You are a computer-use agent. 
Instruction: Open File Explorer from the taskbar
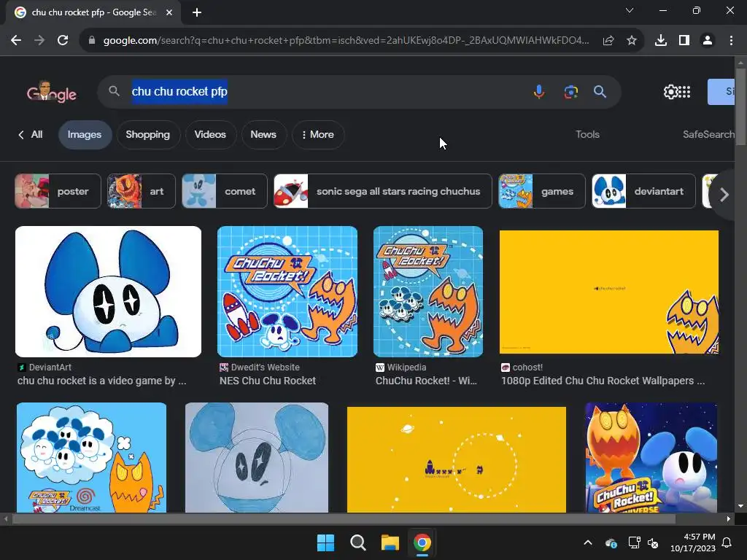click(x=390, y=542)
